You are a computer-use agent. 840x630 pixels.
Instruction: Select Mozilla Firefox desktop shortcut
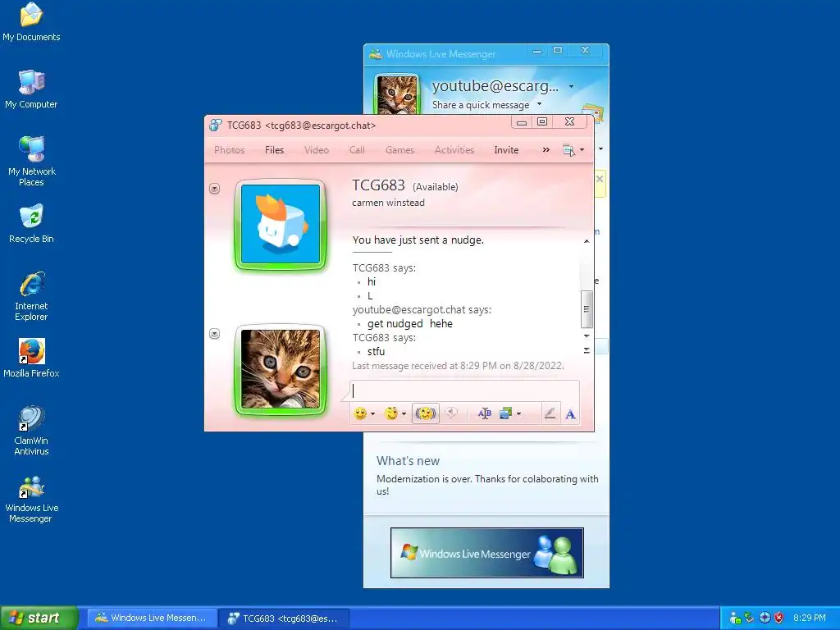(x=31, y=358)
